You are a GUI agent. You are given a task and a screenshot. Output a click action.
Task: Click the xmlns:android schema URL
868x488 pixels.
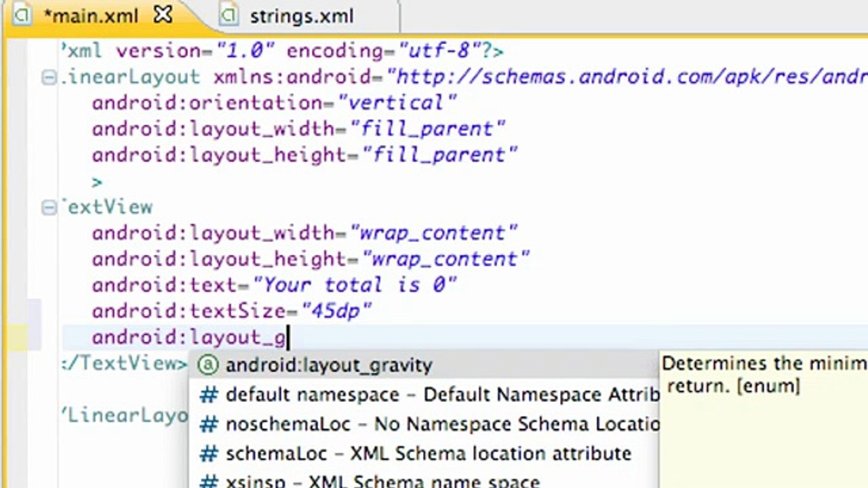click(627, 77)
